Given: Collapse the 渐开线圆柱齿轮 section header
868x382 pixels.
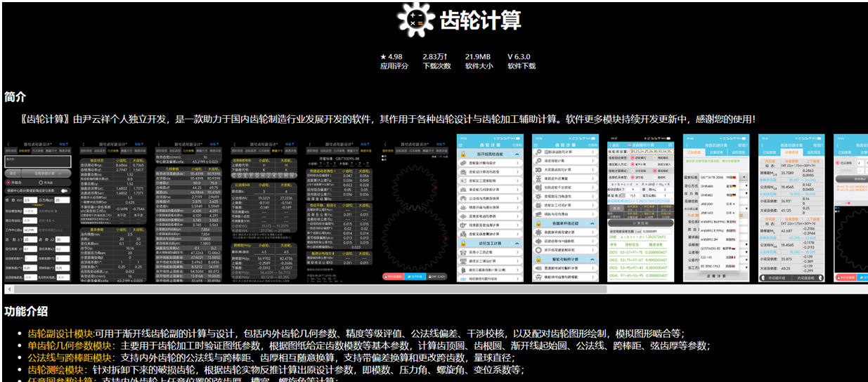Looking at the screenshot, I should coord(517,153).
